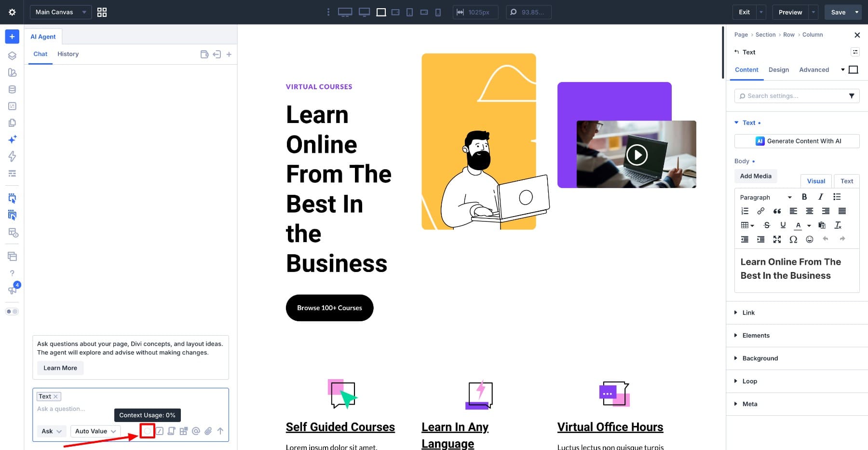Open the Layers panel icon in sidebar
The width and height of the screenshot is (868, 450).
pyautogui.click(x=12, y=56)
